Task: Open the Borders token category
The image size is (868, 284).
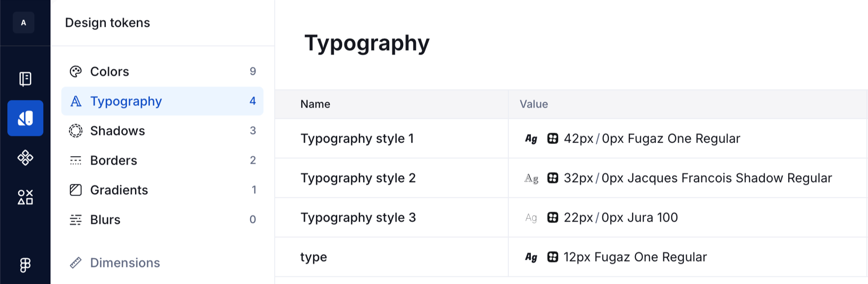Action: [162, 160]
